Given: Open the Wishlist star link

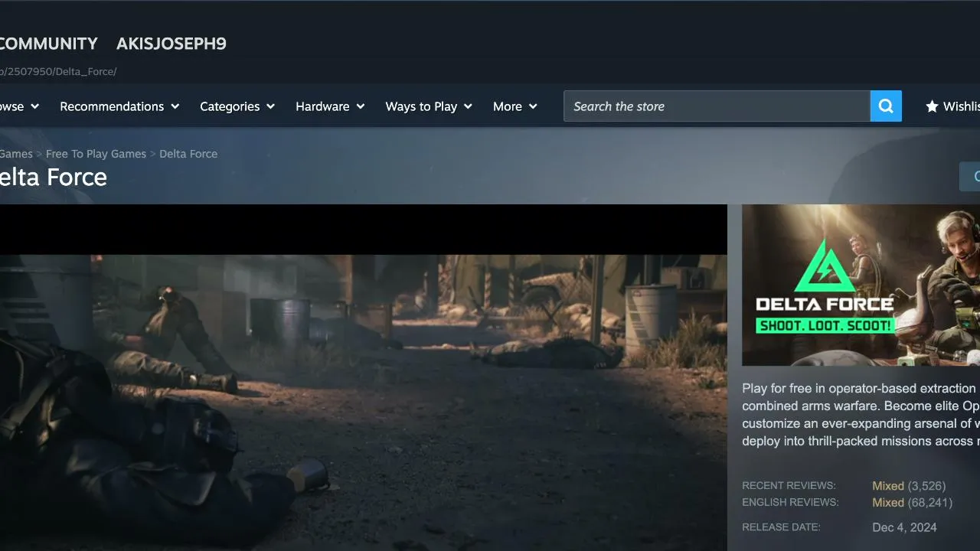Looking at the screenshot, I should coord(952,106).
